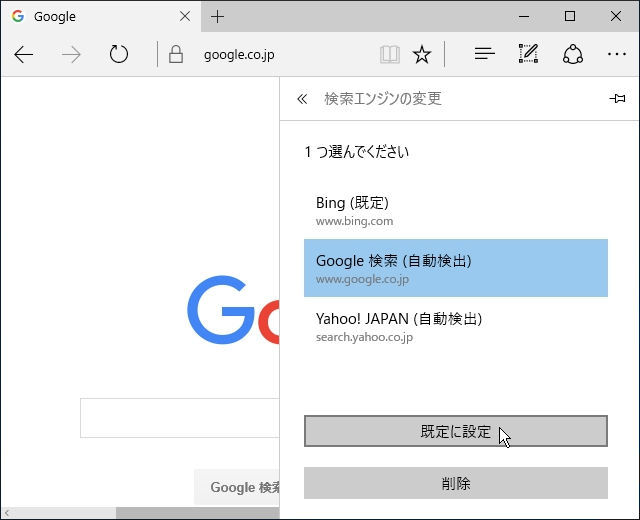Select Bing (既定) search engine
The image size is (640, 520).
tap(456, 211)
